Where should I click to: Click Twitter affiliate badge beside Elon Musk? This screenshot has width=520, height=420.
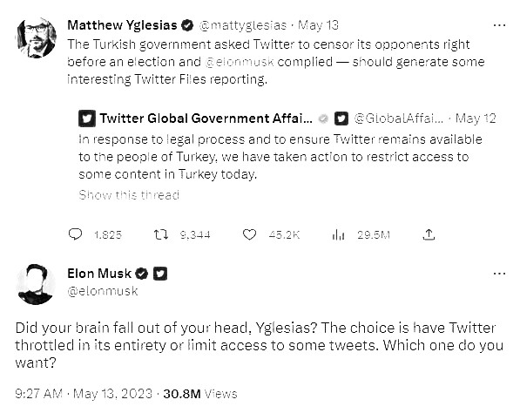coord(160,274)
